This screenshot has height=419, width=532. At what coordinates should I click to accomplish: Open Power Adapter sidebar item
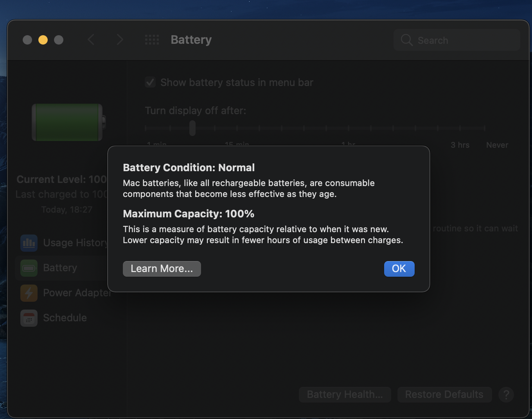[77, 293]
